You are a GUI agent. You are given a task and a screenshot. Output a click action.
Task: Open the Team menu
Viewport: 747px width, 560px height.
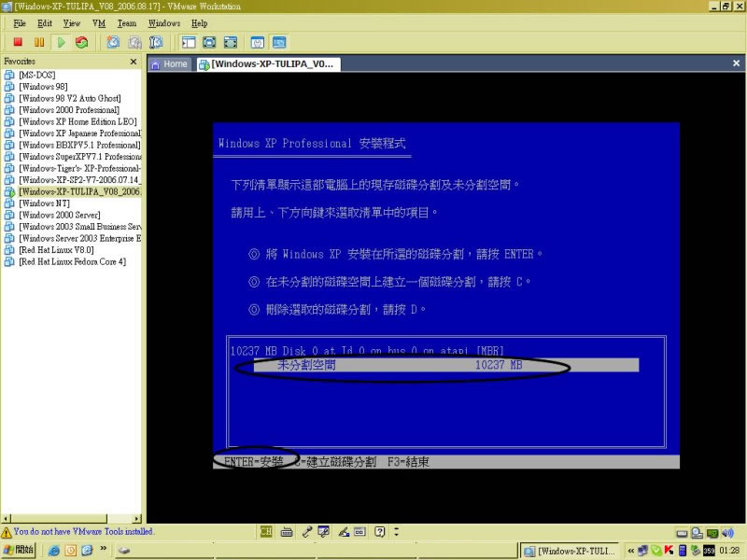[x=127, y=23]
